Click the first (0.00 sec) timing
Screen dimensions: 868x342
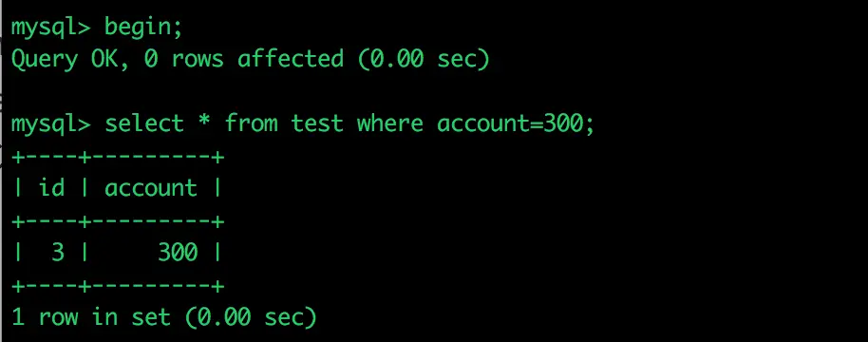pyautogui.click(x=425, y=58)
